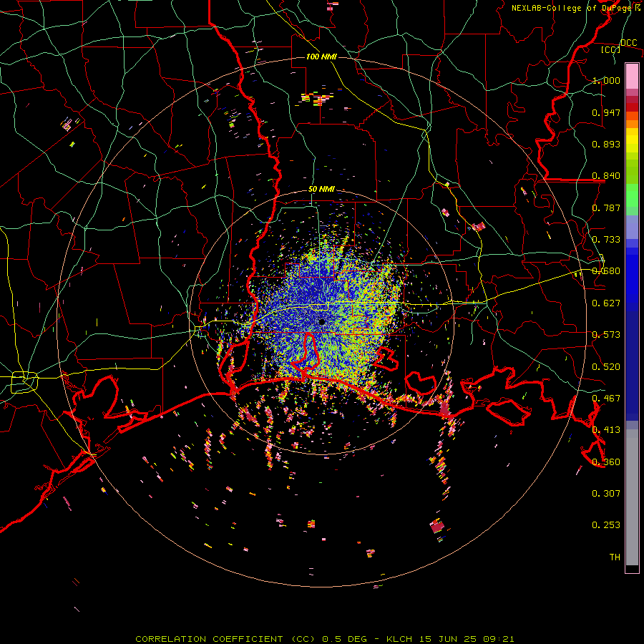Select the 0.947 legend value
The height and width of the screenshot is (644, 644).
[606, 112]
